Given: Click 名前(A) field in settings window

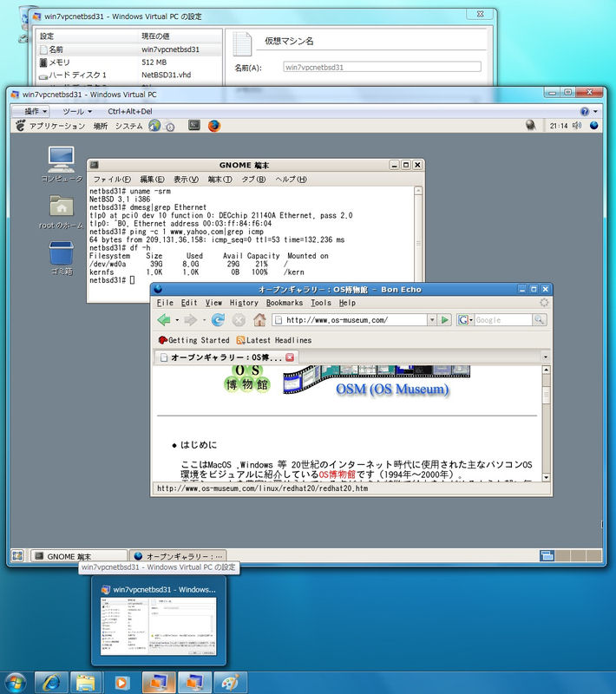Looking at the screenshot, I should 382,68.
